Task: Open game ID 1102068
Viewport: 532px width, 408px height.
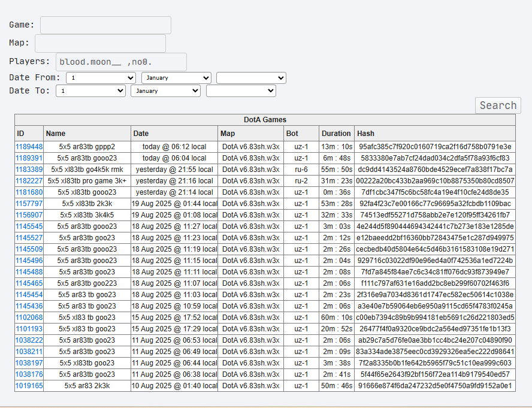Action: click(x=29, y=318)
